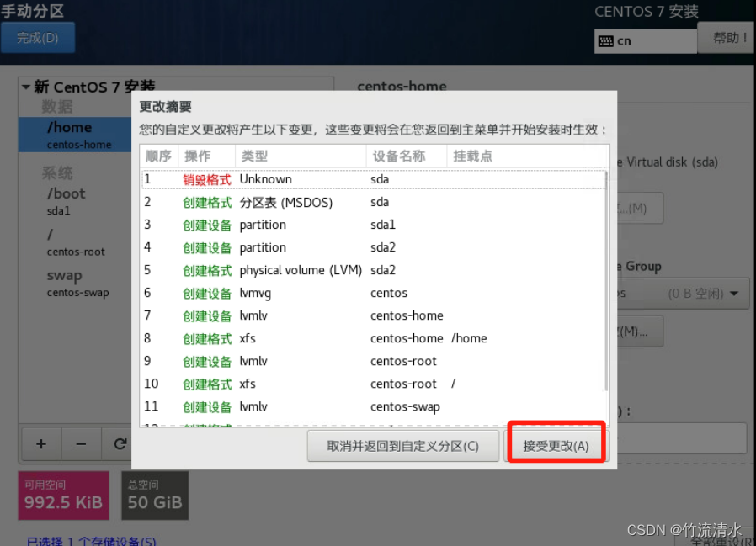
Task: Select the /home centos-home partition
Action: click(75, 135)
